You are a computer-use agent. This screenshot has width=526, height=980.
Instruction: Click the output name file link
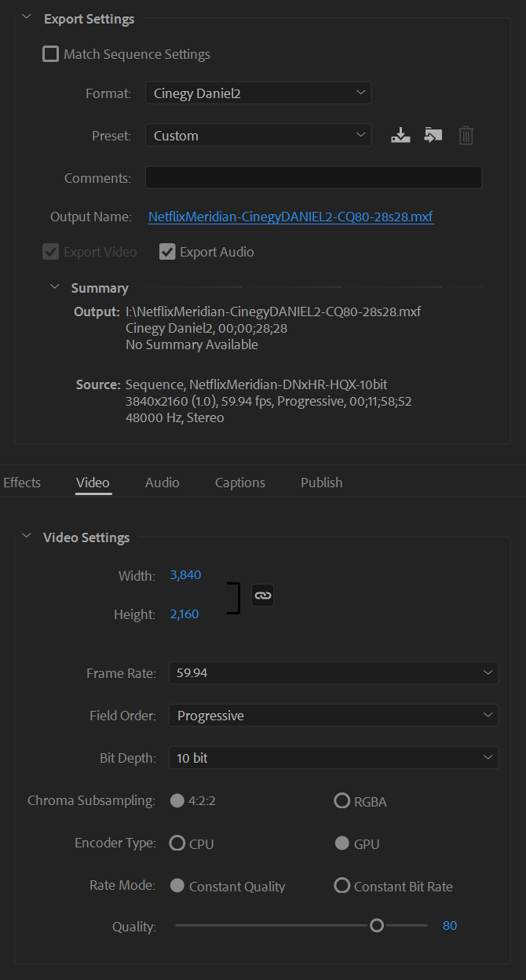(291, 216)
